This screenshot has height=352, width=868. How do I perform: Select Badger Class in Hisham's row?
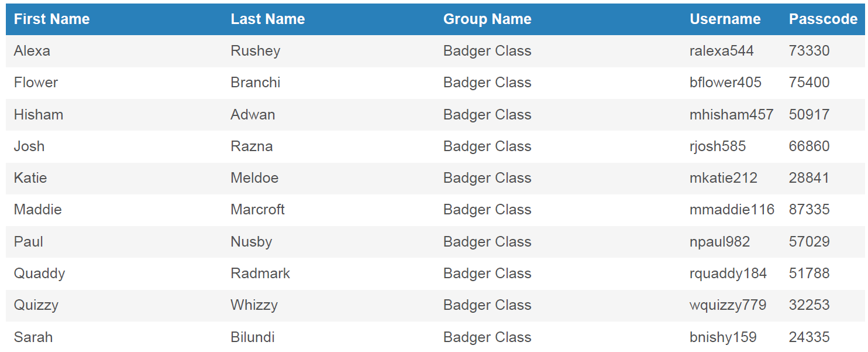click(487, 115)
